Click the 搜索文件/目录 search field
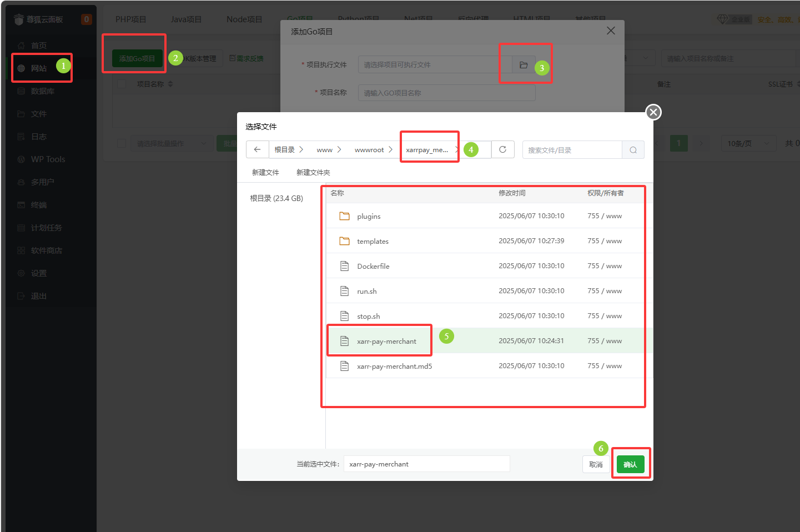This screenshot has width=800, height=532. (x=572, y=150)
